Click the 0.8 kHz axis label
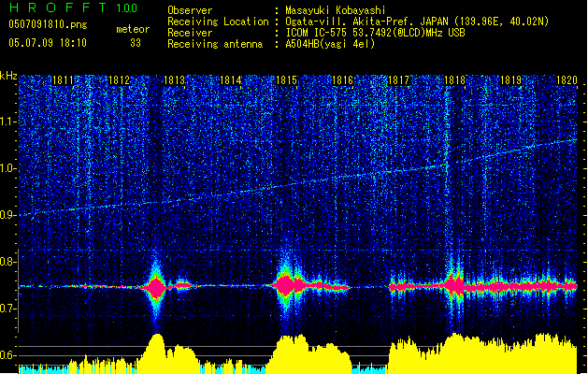This screenshot has height=374, width=588. click(x=8, y=262)
